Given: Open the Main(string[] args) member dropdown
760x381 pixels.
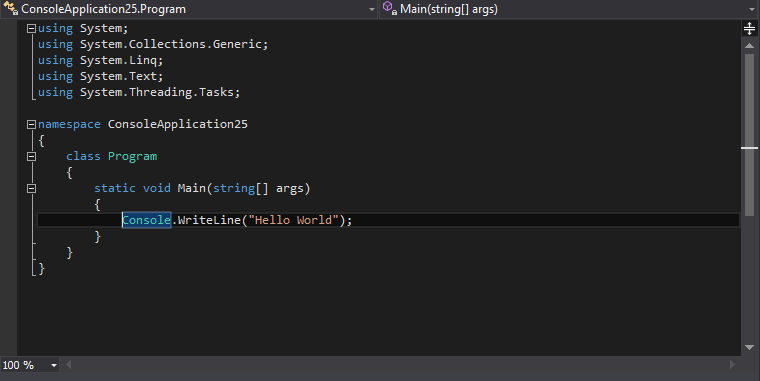Looking at the screenshot, I should (x=753, y=9).
